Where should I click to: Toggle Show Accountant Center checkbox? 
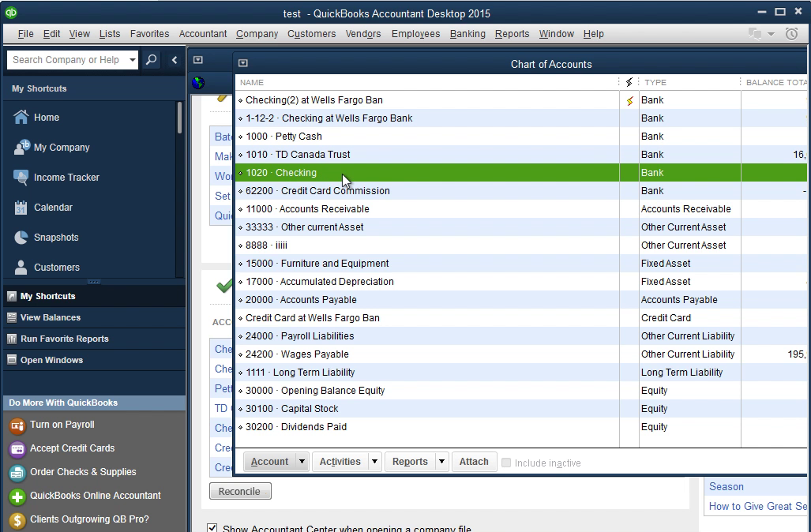pyautogui.click(x=212, y=528)
